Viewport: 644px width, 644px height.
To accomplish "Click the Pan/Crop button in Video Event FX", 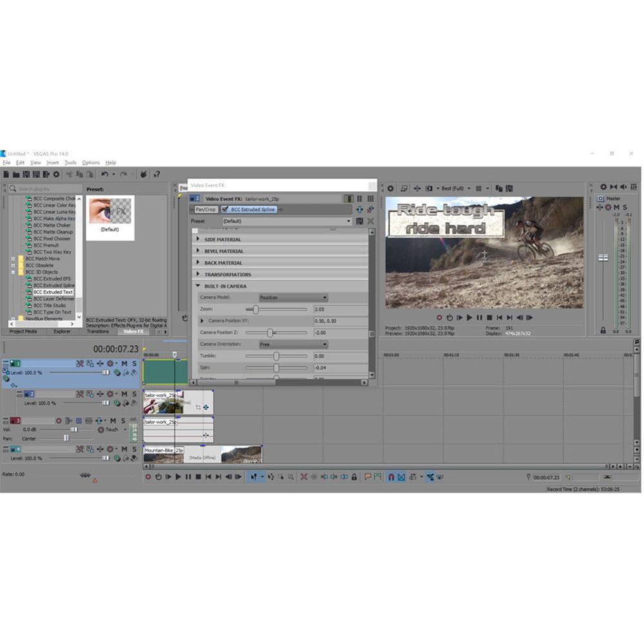I will point(205,209).
